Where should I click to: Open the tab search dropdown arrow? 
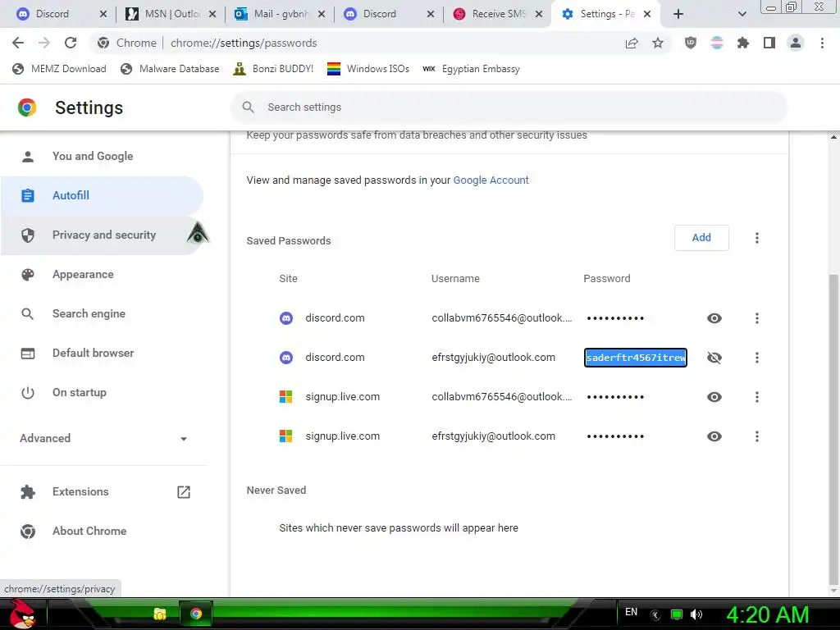pos(742,14)
